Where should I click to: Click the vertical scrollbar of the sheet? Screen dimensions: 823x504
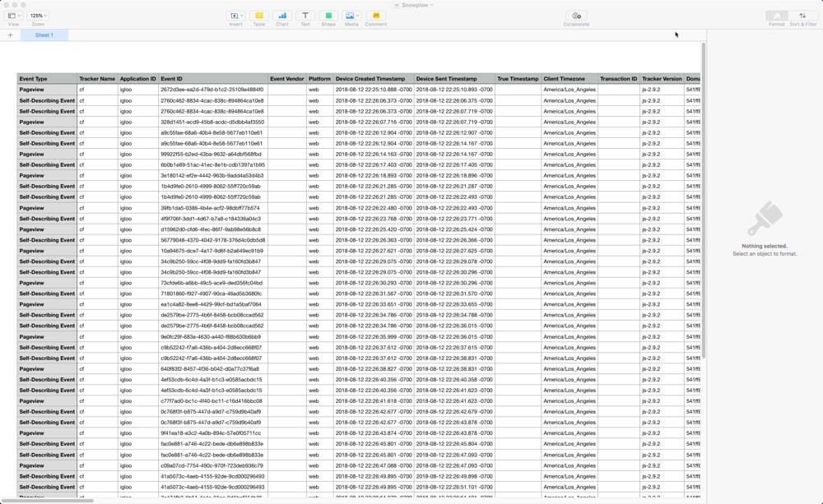[704, 202]
